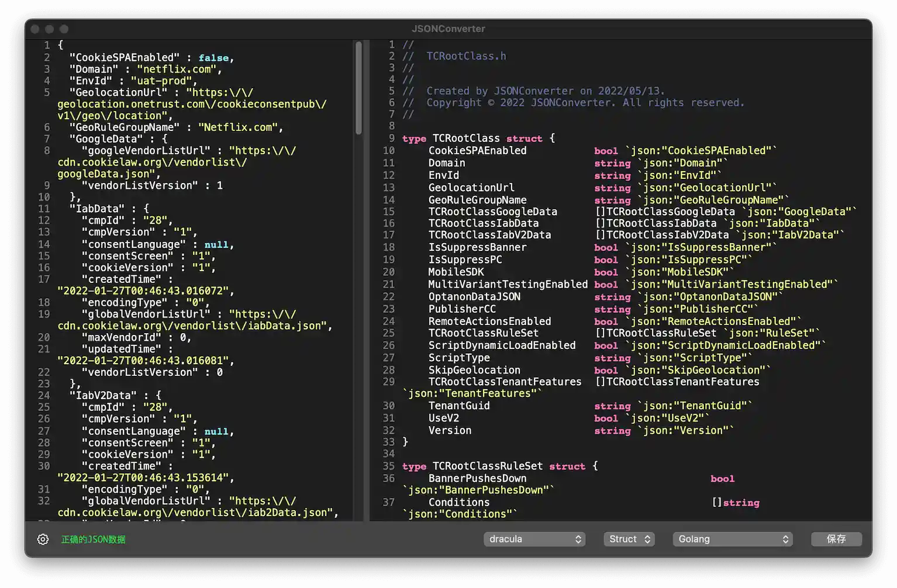The height and width of the screenshot is (588, 897).
Task: Maximize the JSONConverter window
Action: click(x=64, y=29)
